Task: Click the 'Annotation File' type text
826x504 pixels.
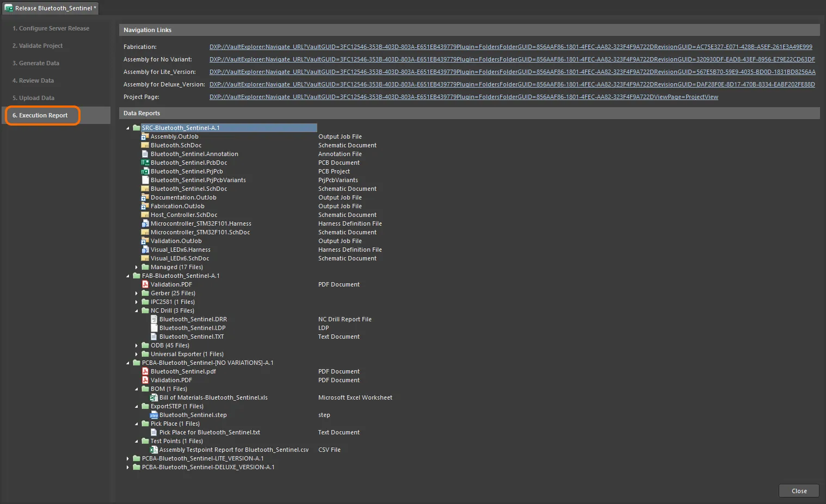Action: 340,154
